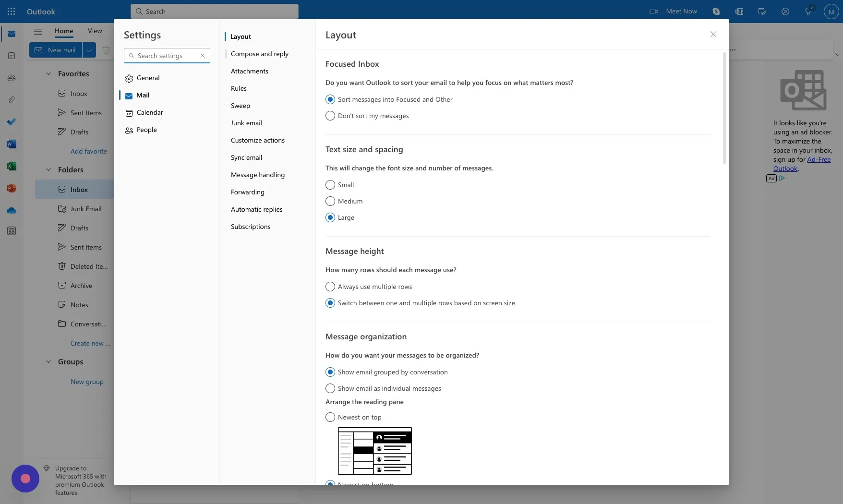Launch PowerPoint from the app rail
843x504 pixels.
point(12,188)
